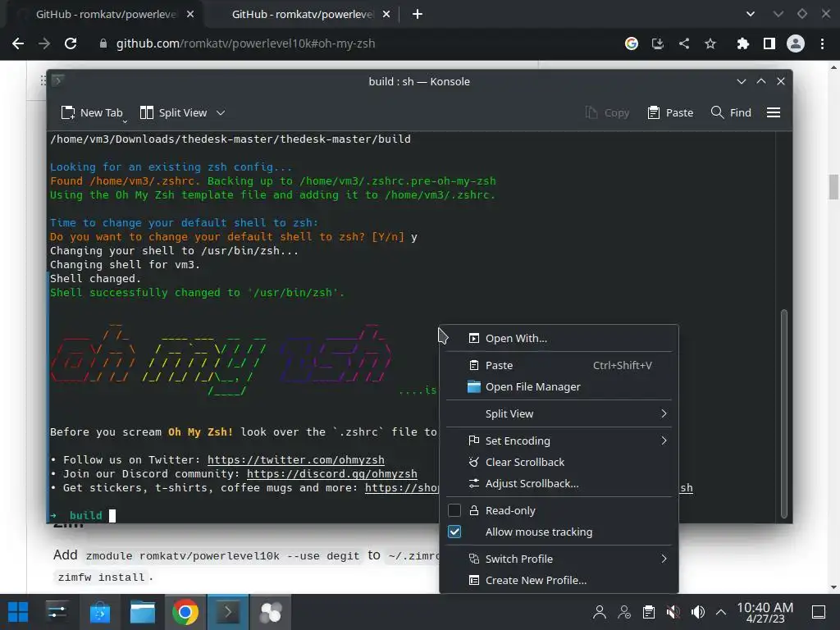Open the Twitter ohmyzsh link
840x630 pixels.
click(x=295, y=459)
